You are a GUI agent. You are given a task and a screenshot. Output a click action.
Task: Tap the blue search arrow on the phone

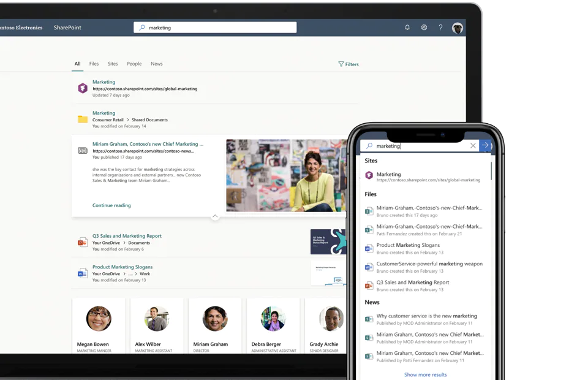click(486, 145)
